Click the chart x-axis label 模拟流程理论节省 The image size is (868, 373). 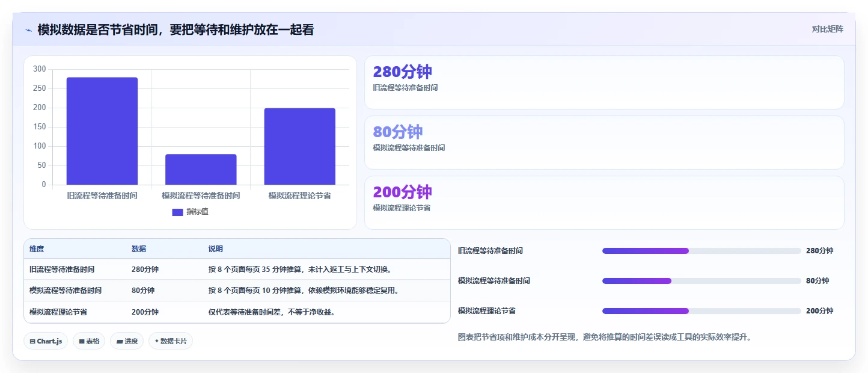(x=299, y=196)
